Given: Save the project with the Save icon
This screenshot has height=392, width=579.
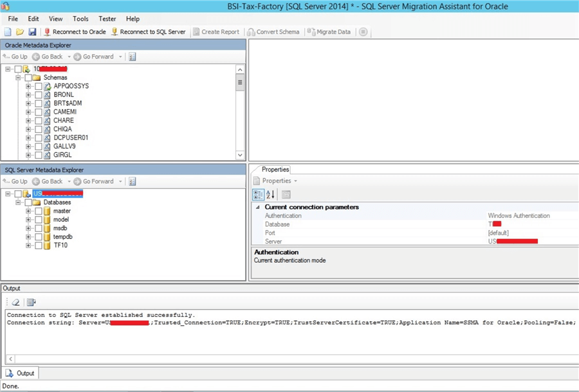Looking at the screenshot, I should [32, 31].
